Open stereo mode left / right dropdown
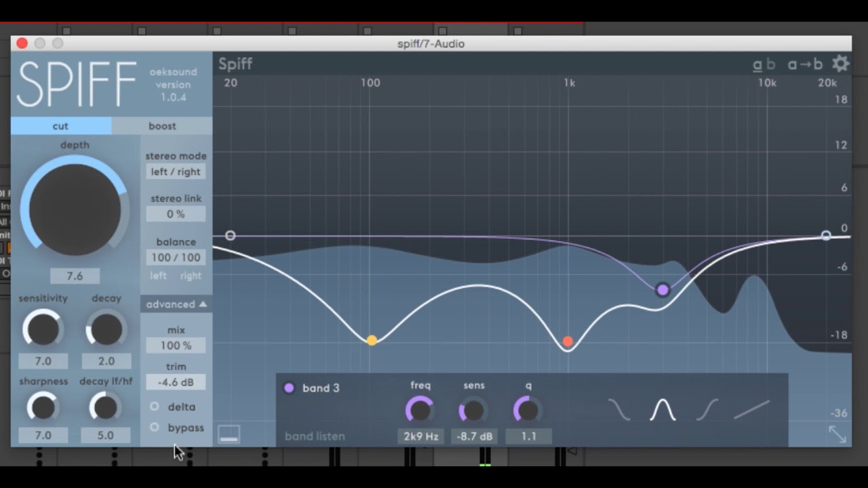The width and height of the screenshot is (868, 488). pos(176,171)
